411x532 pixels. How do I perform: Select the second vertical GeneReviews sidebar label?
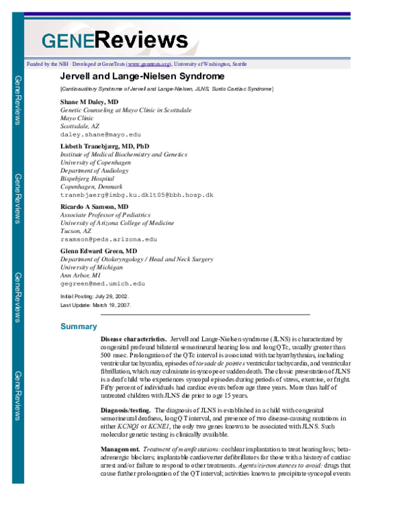click(18, 198)
